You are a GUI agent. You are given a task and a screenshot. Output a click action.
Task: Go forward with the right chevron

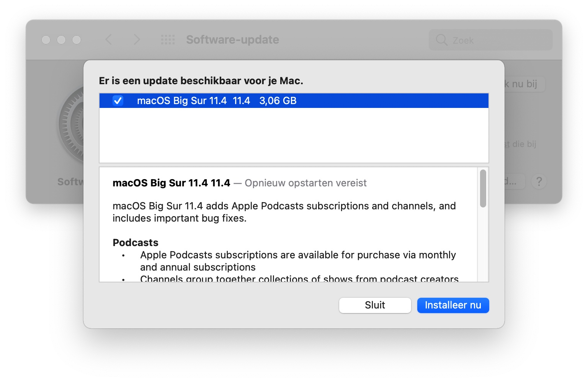(x=137, y=39)
